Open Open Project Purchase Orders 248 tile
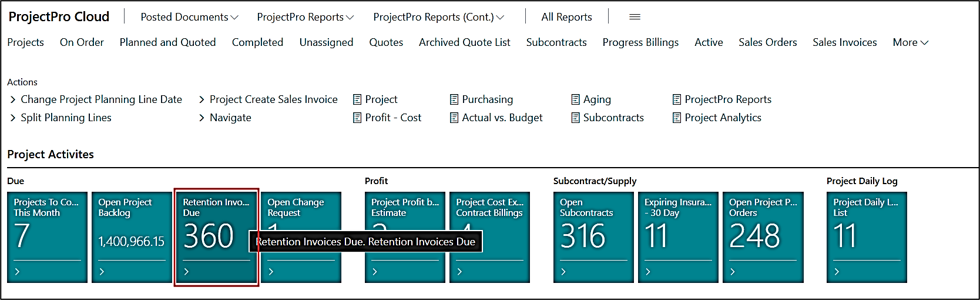Screen dimensions: 980x300 [763, 237]
